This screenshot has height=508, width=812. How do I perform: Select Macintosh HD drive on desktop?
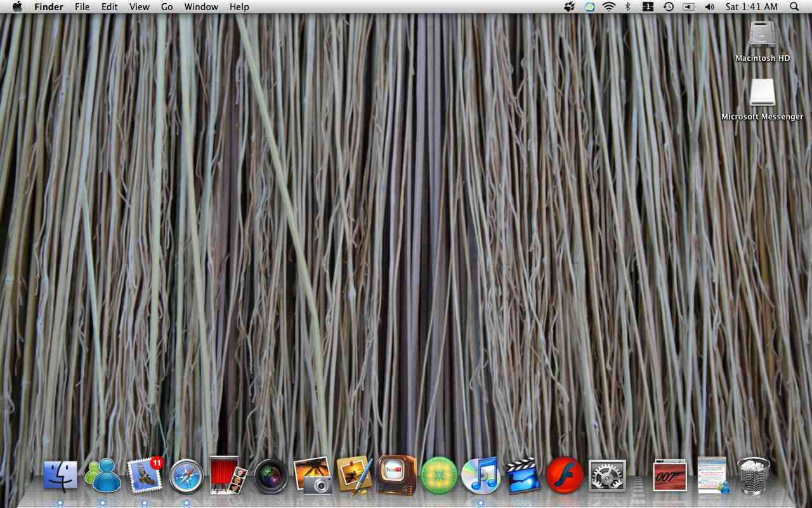[x=763, y=41]
